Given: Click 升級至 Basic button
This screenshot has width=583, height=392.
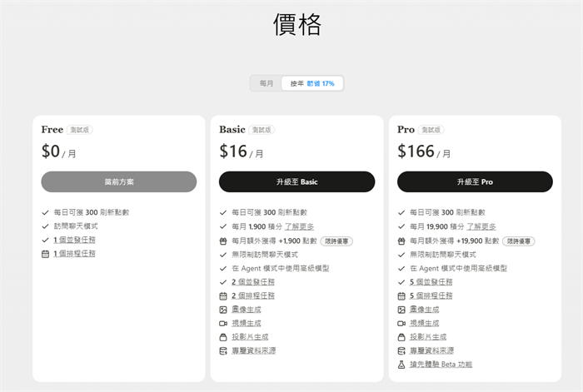Looking at the screenshot, I should tap(296, 181).
